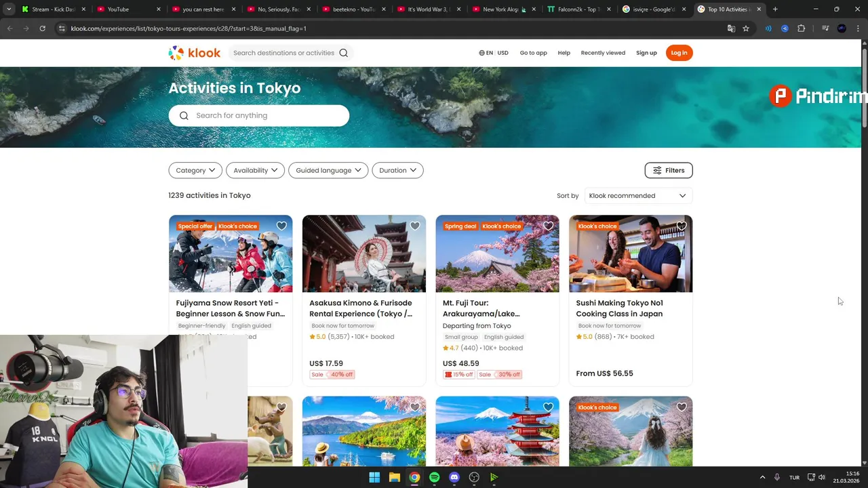The image size is (868, 488).
Task: Open the Windows Start menu
Action: [374, 477]
